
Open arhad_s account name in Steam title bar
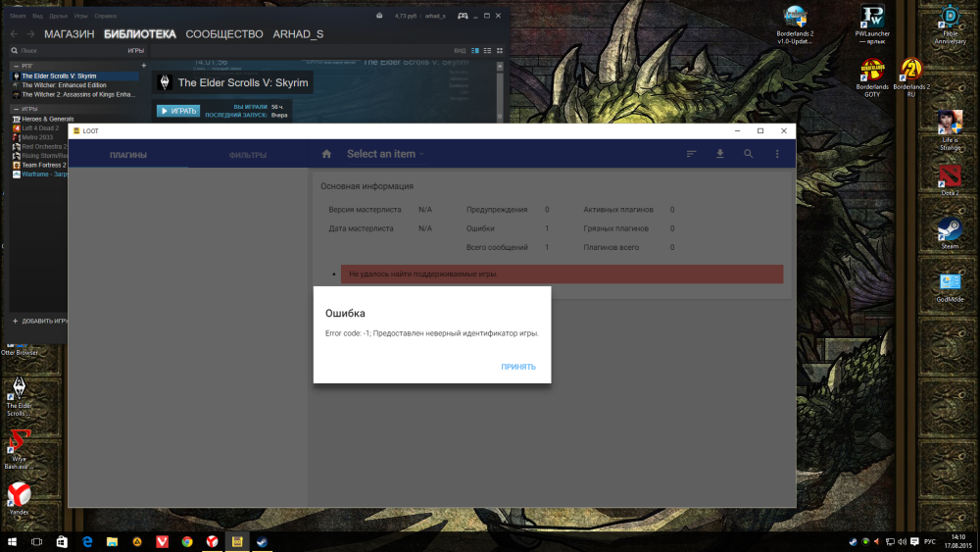pyautogui.click(x=436, y=16)
